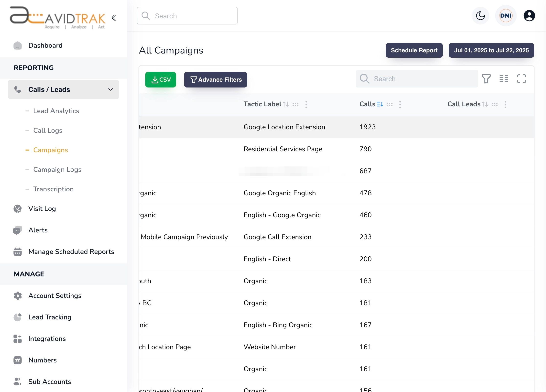Toggle sort order on Tactic Label column
Viewport: 546px width, 392px height.
(x=286, y=104)
